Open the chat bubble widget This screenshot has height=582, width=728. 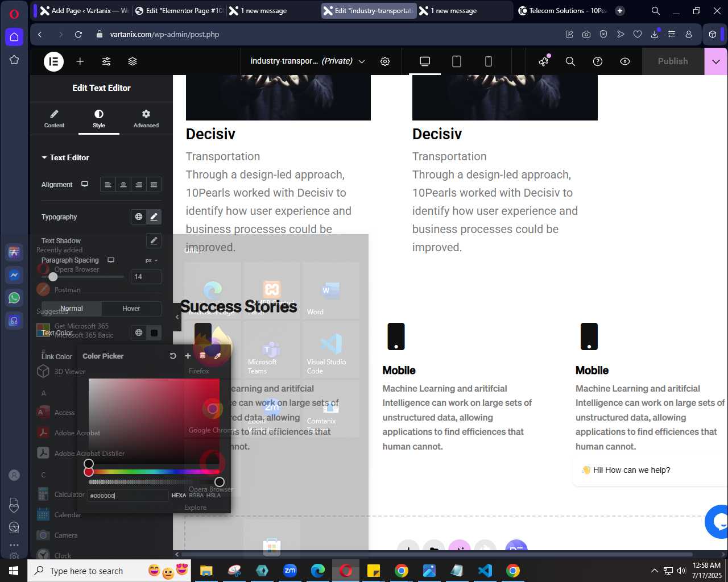click(x=718, y=521)
